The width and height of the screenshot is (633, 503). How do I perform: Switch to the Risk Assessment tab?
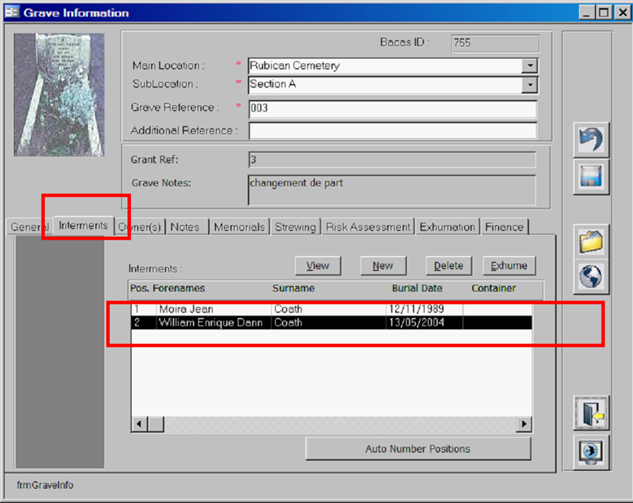[368, 227]
